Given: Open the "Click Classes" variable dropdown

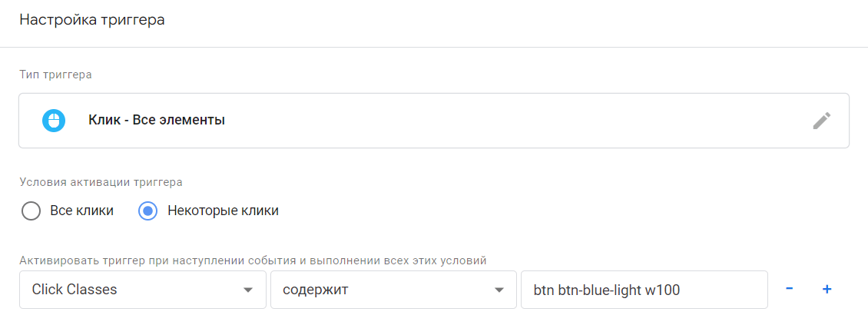Looking at the screenshot, I should tap(131, 290).
